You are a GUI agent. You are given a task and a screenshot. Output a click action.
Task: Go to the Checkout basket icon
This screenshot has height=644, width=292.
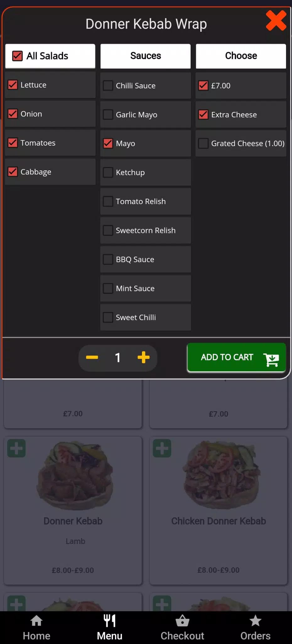click(182, 621)
